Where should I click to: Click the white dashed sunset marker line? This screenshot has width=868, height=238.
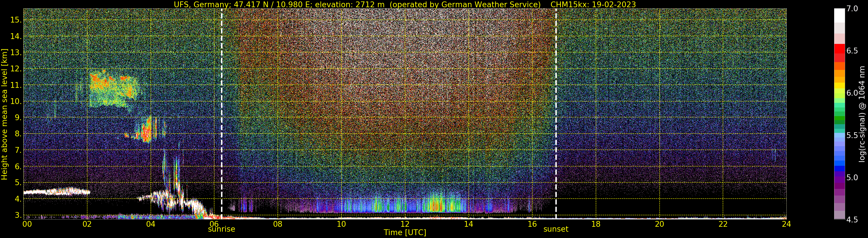(x=556, y=114)
